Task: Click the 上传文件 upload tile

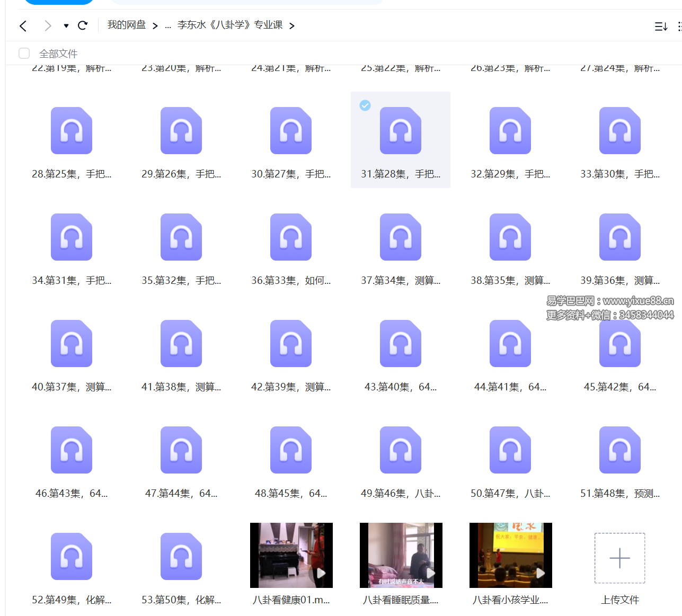Action: tap(620, 558)
